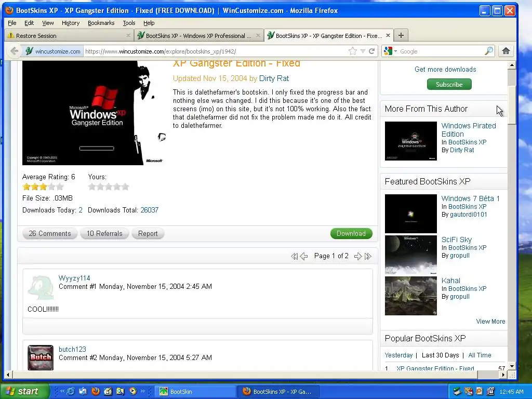
Task: Click the horizontal scrollbar right arrow
Action: [503, 375]
